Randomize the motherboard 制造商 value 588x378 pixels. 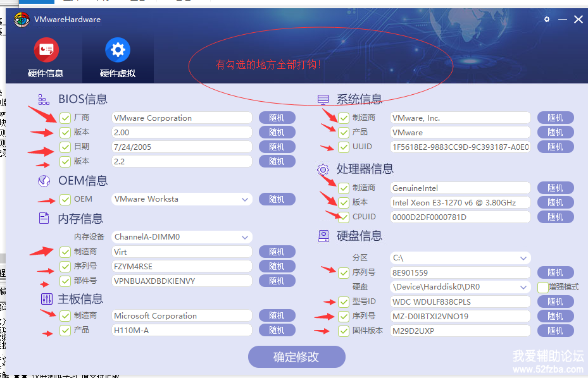pyautogui.click(x=277, y=316)
